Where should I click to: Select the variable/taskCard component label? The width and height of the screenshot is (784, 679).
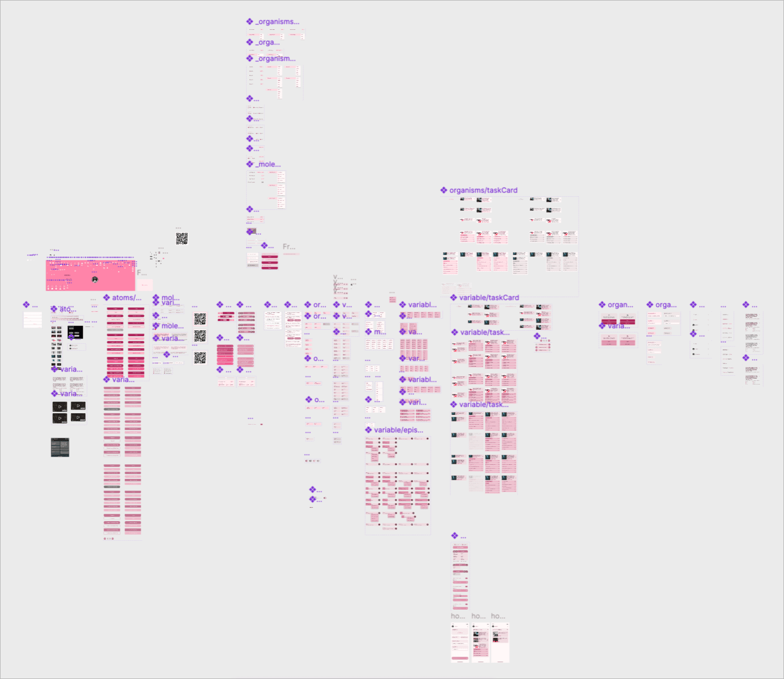489,298
